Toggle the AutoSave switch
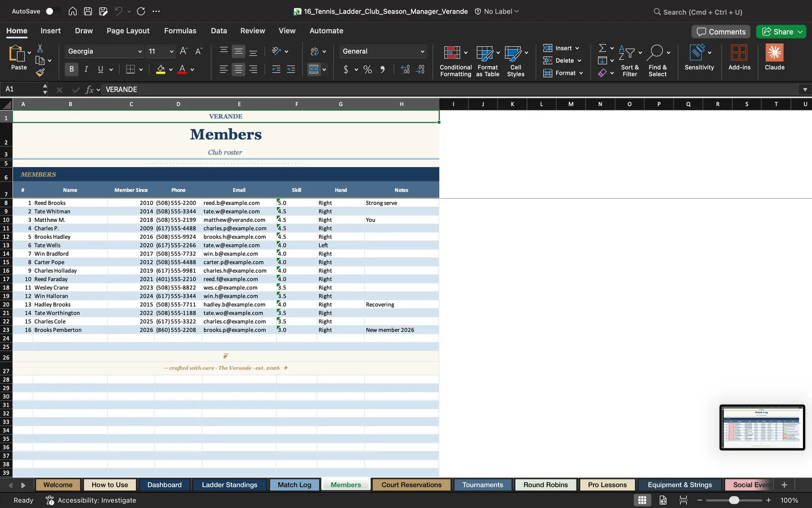Viewport: 812px width, 508px height. tap(52, 11)
